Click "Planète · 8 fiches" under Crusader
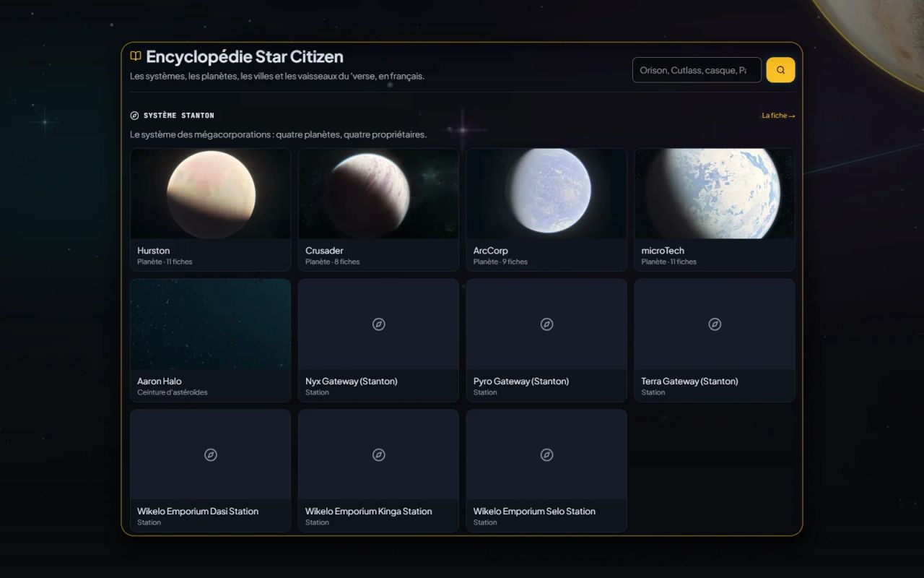 (x=333, y=262)
